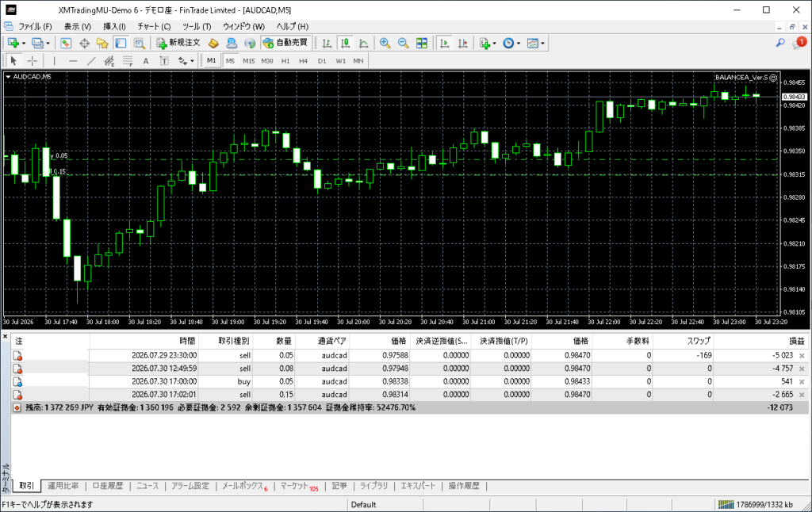Image resolution: width=812 pixels, height=512 pixels.
Task: Switch to the エキスパート tab
Action: point(418,486)
